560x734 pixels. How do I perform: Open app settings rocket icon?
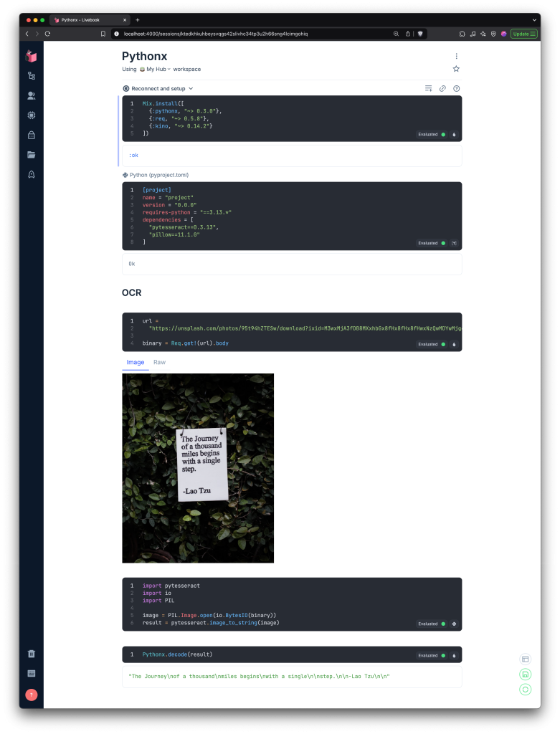point(32,174)
